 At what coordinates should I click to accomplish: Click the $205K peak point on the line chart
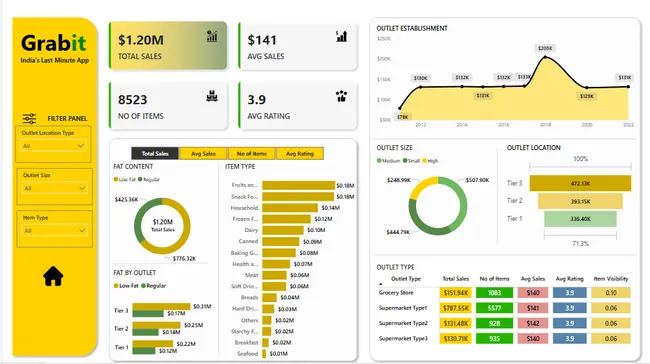click(x=545, y=57)
